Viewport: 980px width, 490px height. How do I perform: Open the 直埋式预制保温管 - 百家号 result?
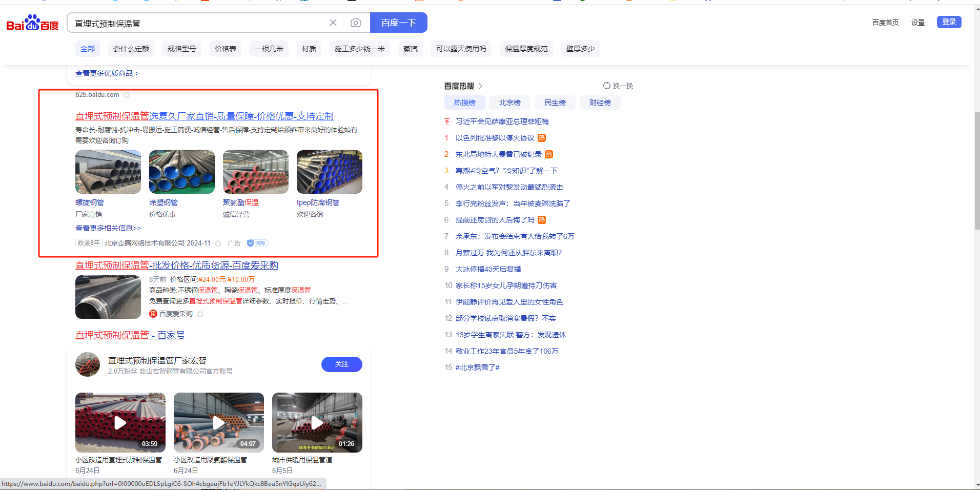[130, 335]
